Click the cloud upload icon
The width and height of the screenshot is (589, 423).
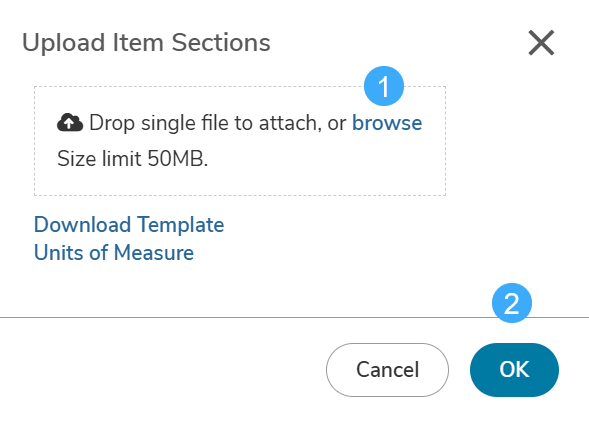pyautogui.click(x=70, y=122)
